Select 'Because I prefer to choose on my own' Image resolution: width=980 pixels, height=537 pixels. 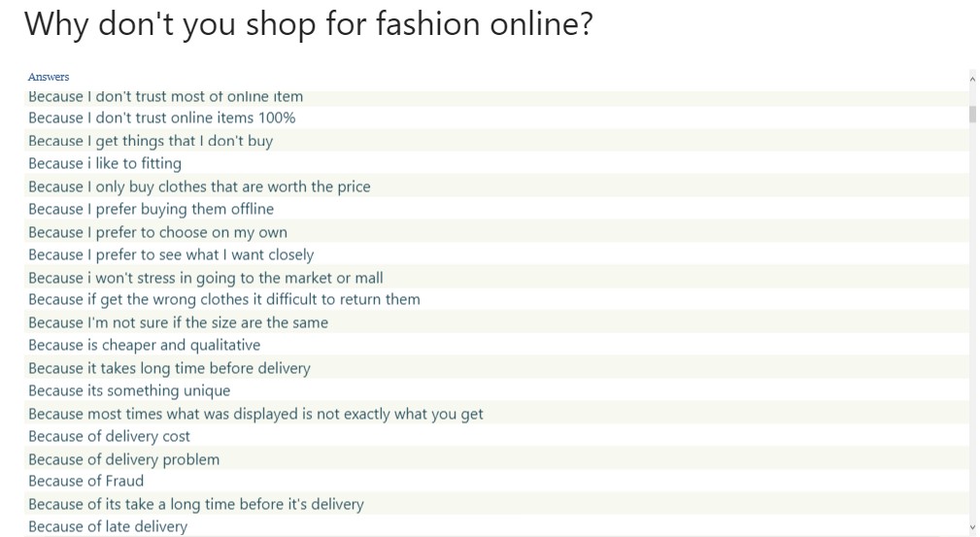(157, 232)
